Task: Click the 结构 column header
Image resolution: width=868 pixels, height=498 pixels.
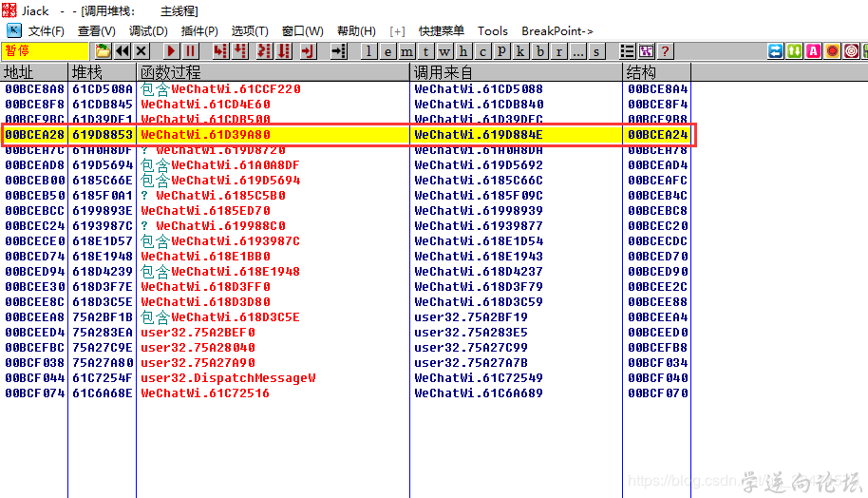Action: 656,72
